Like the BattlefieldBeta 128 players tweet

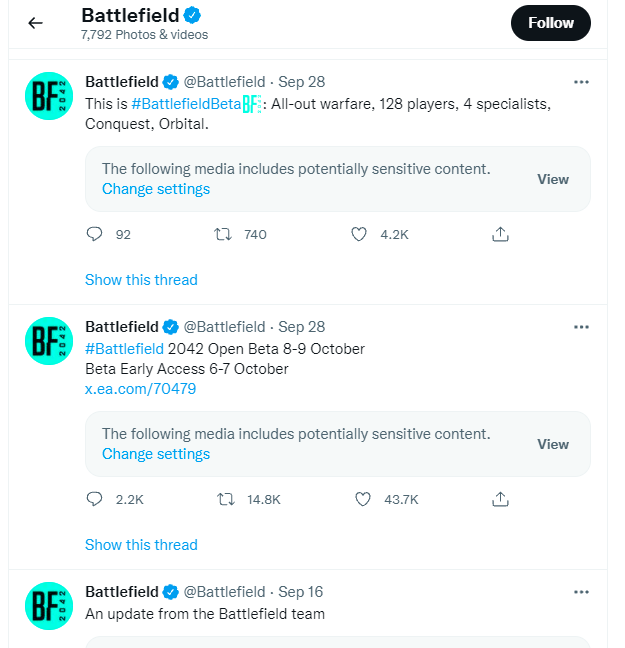coord(360,234)
